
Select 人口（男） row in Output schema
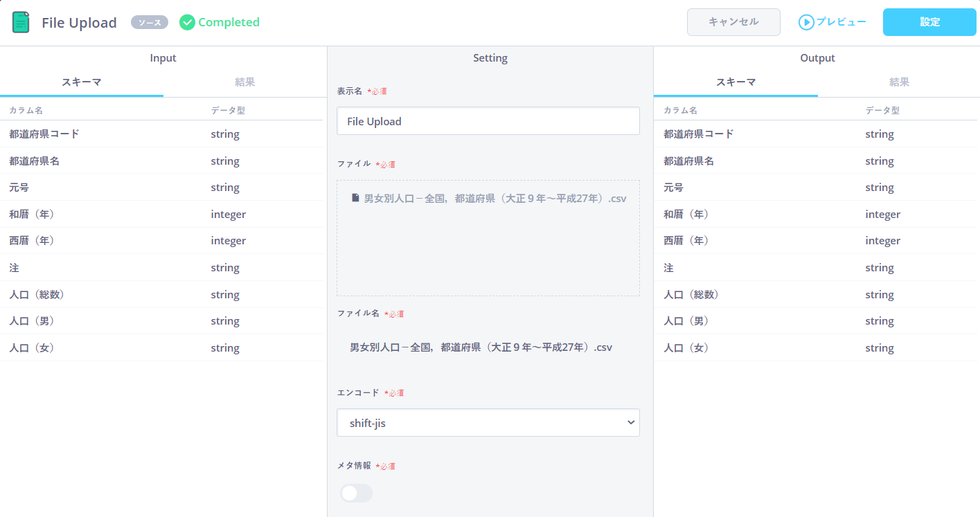[816, 321]
